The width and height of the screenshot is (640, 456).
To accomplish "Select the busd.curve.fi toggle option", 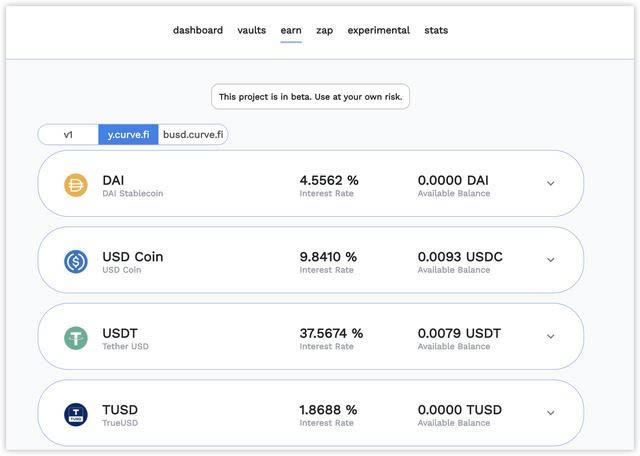I will click(x=193, y=134).
